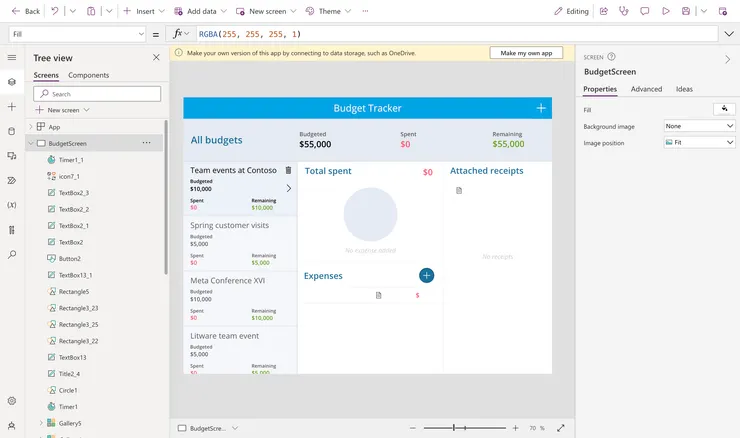Image resolution: width=740 pixels, height=438 pixels.
Task: Select Button2 in the tree
Action: tap(69, 259)
